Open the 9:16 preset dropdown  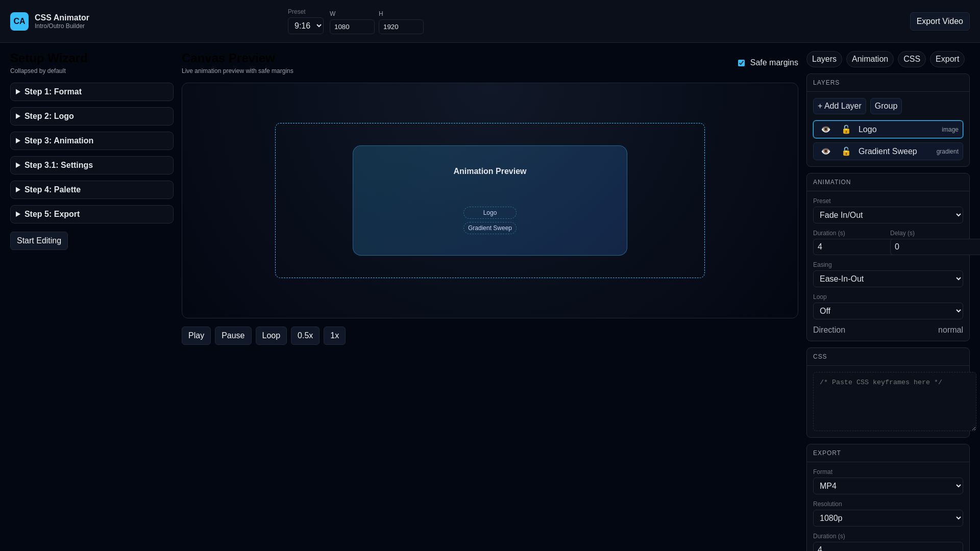click(x=306, y=26)
